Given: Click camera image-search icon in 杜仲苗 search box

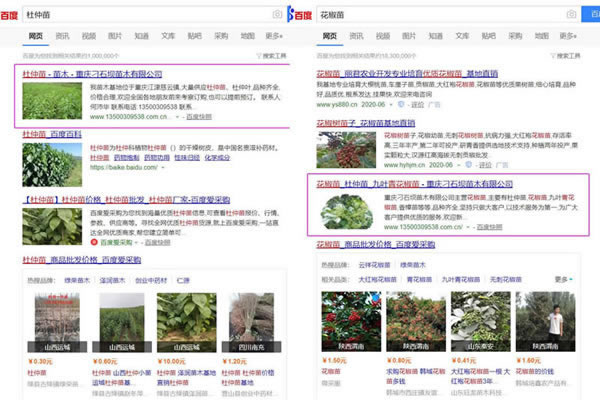Looking at the screenshot, I should click(277, 15).
